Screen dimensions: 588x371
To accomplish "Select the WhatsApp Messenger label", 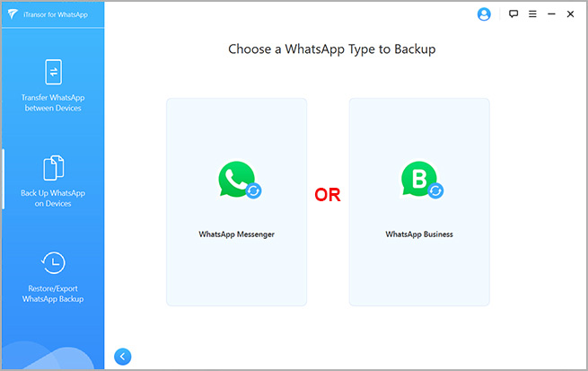I will tap(237, 234).
